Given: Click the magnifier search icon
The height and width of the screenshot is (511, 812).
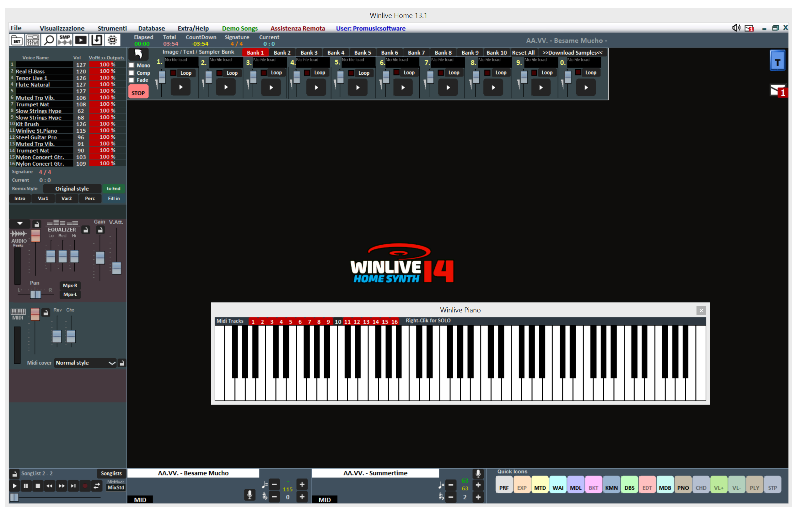Looking at the screenshot, I should tap(49, 40).
